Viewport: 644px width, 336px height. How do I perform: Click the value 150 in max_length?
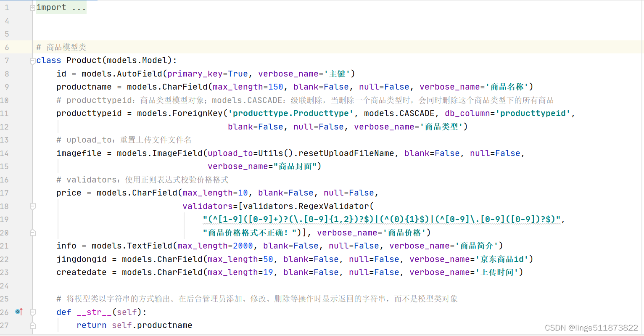pos(276,87)
